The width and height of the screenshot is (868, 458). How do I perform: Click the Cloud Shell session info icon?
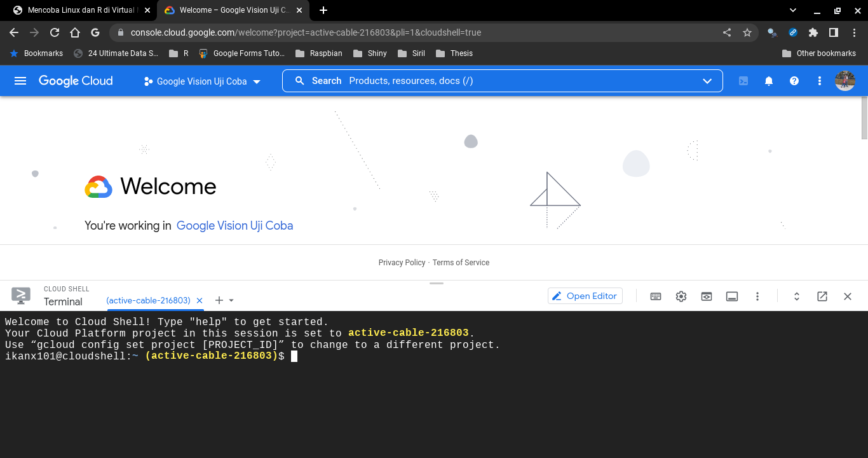click(732, 296)
